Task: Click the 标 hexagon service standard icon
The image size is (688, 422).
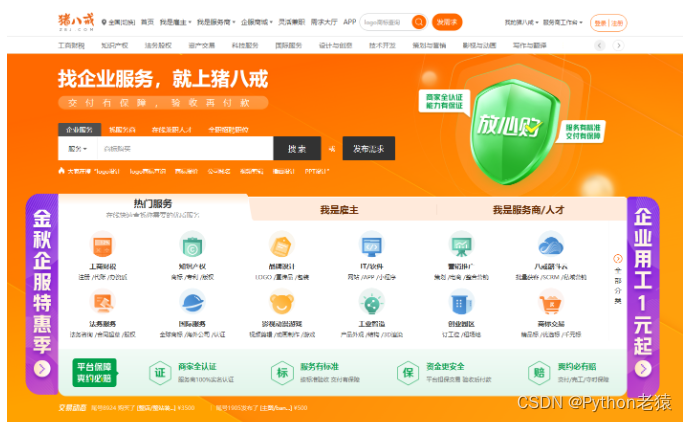Action: coord(282,373)
